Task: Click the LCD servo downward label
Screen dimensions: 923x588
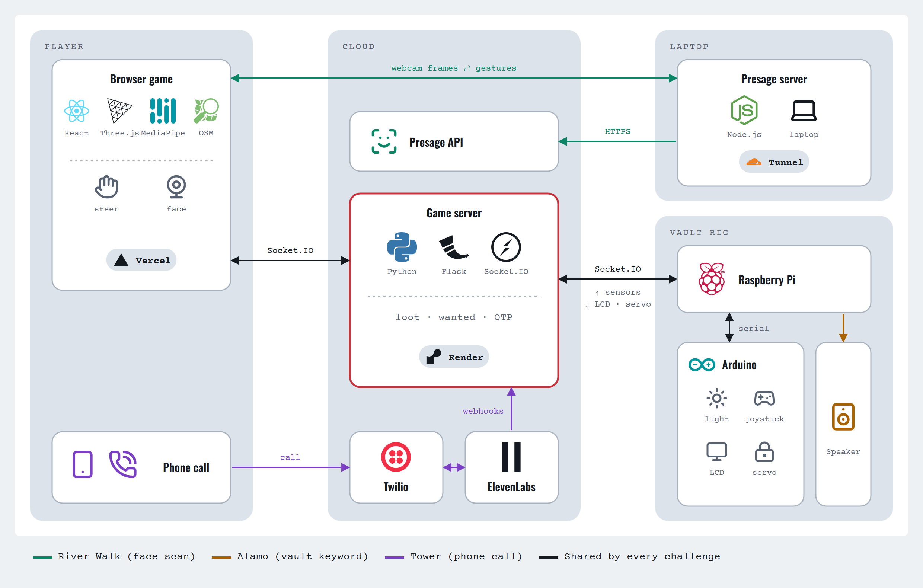Action: (617, 304)
